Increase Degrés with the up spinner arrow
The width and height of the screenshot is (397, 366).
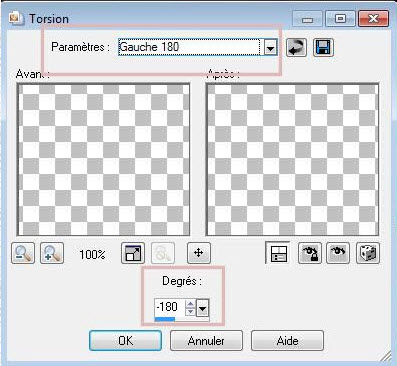[190, 303]
